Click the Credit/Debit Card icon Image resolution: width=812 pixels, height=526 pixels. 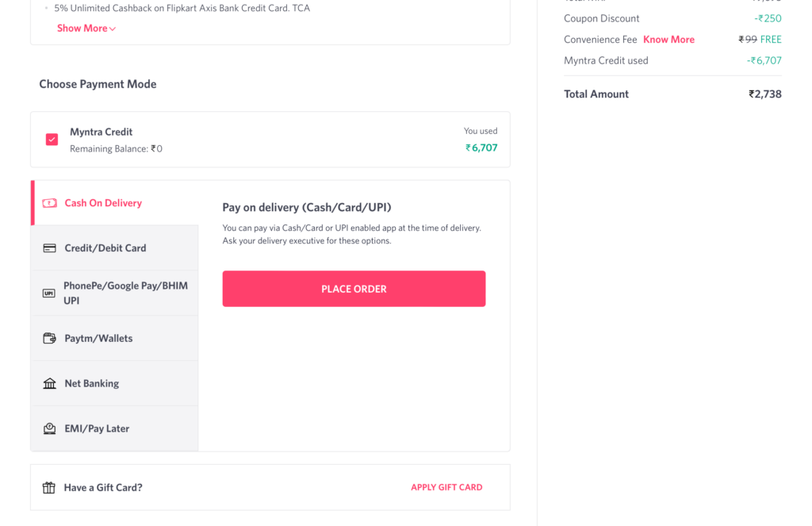(x=49, y=248)
